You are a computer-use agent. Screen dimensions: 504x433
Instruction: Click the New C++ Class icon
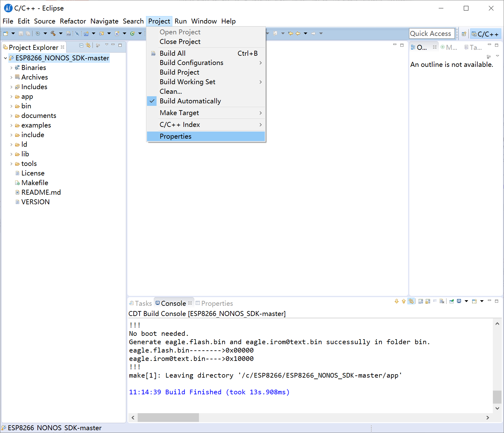pos(132,33)
